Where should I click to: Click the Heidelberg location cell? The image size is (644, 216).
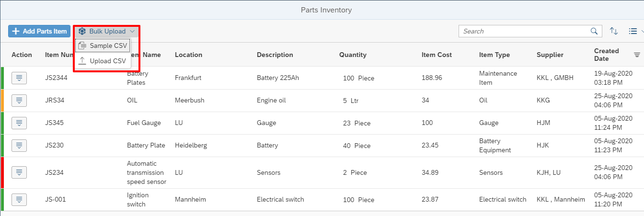click(191, 146)
